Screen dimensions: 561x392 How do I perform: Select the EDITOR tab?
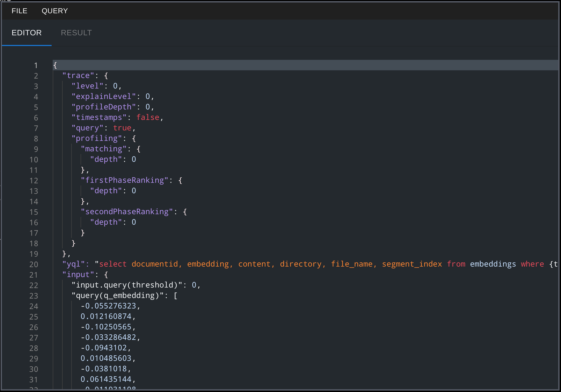pyautogui.click(x=26, y=33)
